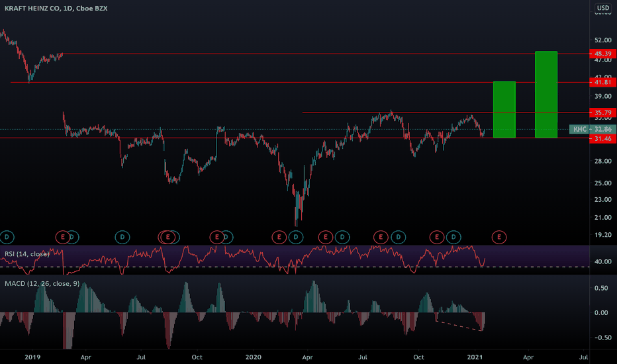Select the 31.46 horizontal line price label
Viewport: 617px width, 364px height.
pos(603,138)
